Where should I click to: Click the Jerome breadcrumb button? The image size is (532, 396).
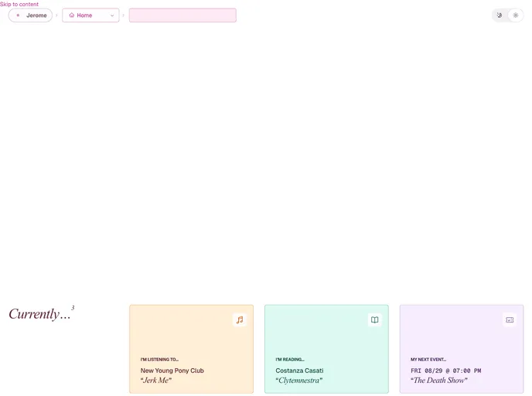click(x=30, y=15)
